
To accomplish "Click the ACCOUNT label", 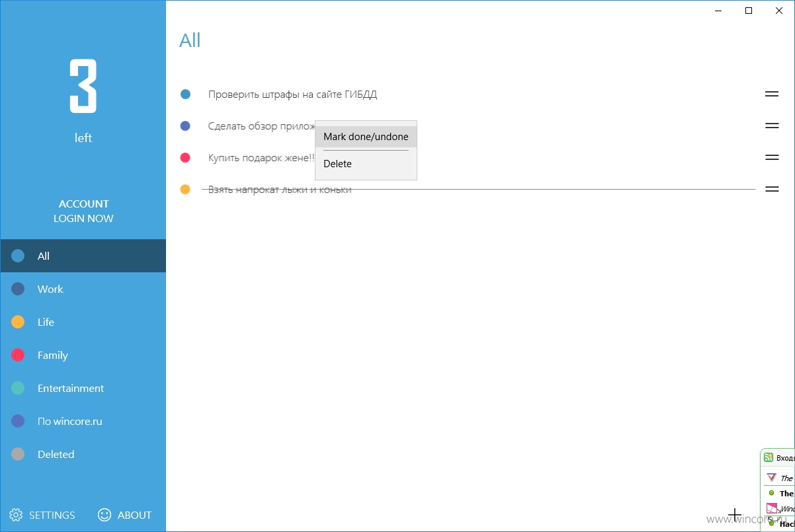I will click(x=83, y=204).
